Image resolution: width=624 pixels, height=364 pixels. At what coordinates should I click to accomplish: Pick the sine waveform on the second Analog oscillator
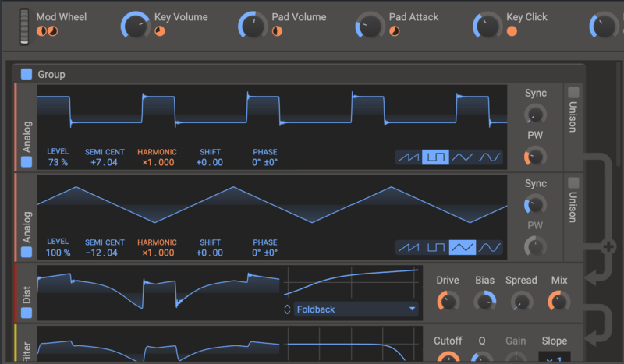[490, 247]
